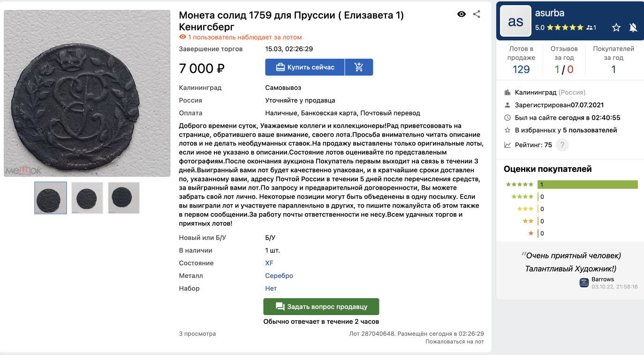Toggle seller notifications bell icon
The height and width of the screenshot is (355, 644).
coord(633,28)
